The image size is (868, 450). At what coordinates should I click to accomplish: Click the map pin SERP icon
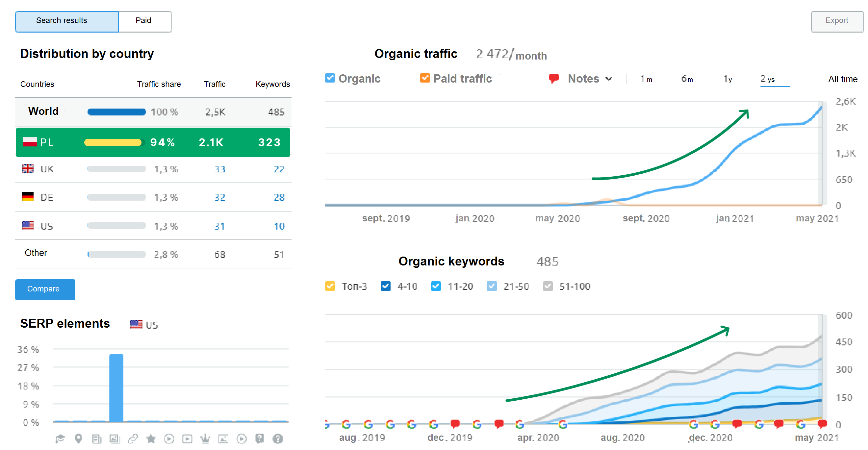(78, 438)
